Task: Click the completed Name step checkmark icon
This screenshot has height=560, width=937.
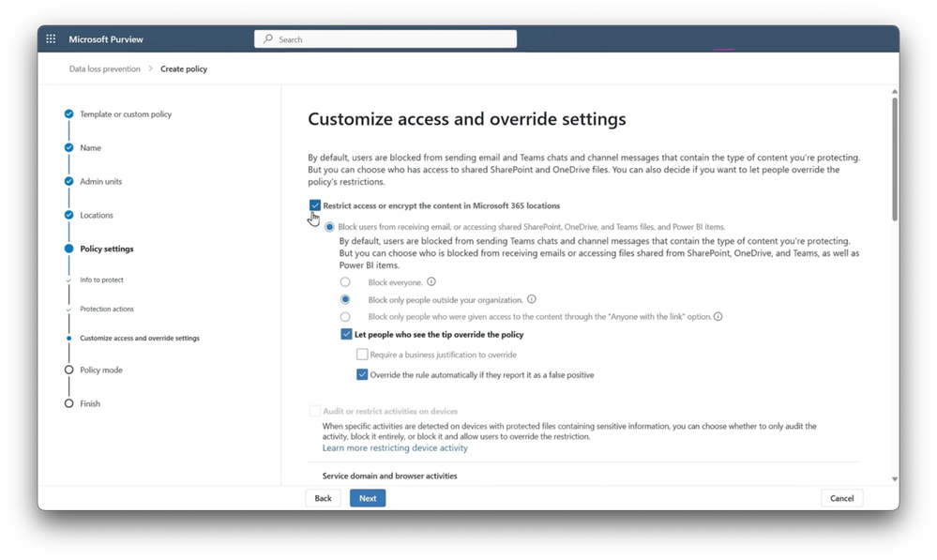Action: (68, 147)
